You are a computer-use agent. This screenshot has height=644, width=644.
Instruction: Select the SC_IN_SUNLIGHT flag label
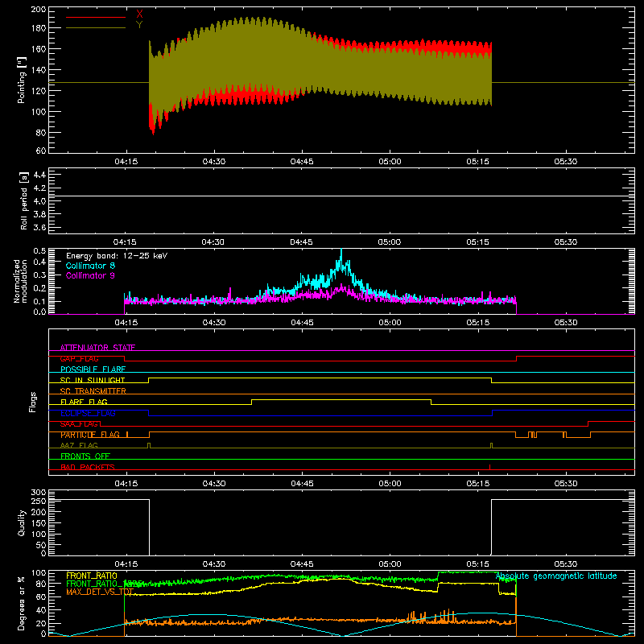[93, 380]
